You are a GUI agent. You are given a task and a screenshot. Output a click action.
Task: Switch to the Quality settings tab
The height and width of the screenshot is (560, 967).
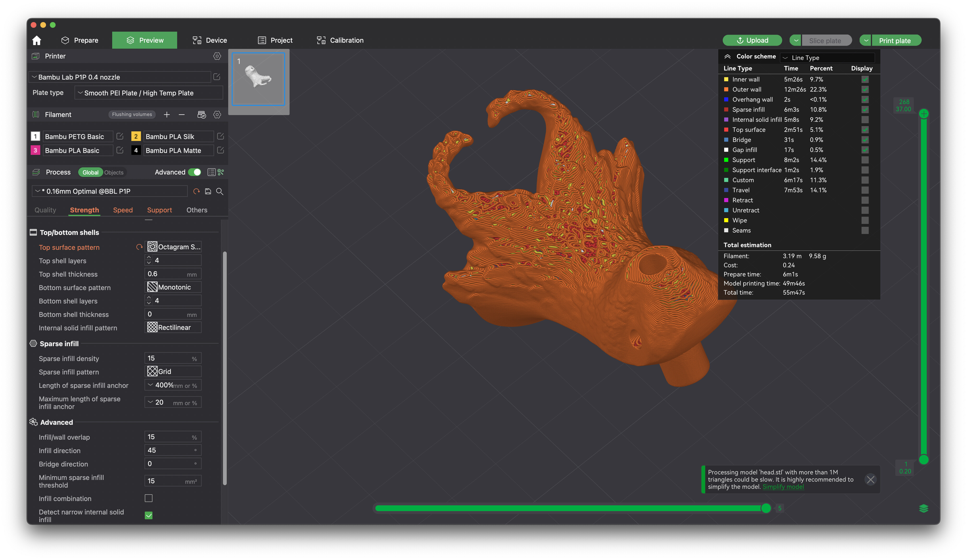(x=45, y=210)
